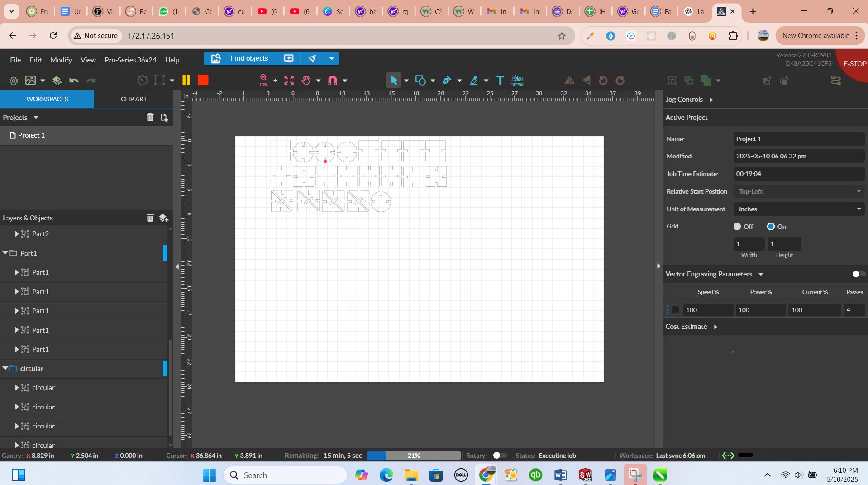Select the arrow pointer tool
Screen dimensions: 868x485
(393, 81)
